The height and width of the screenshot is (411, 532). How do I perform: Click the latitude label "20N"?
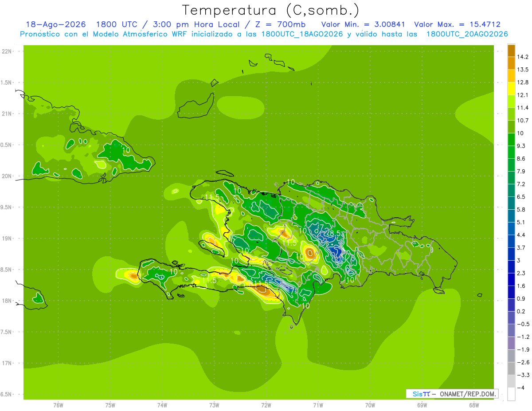6,176
